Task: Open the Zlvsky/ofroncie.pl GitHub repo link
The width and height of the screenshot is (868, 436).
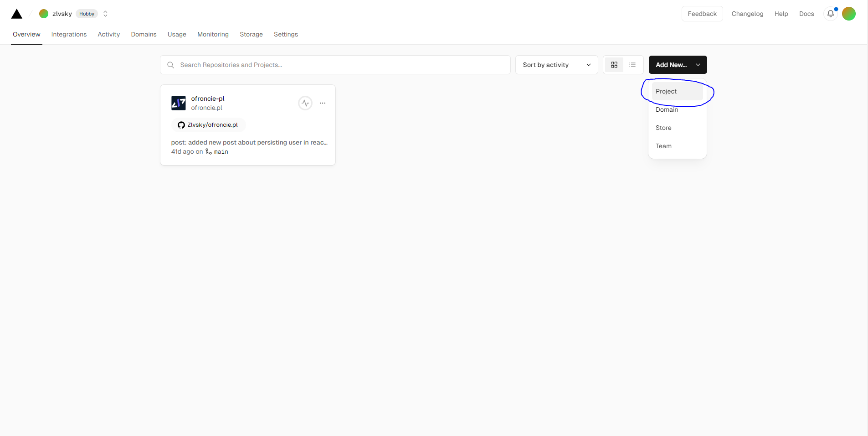Action: click(x=208, y=125)
